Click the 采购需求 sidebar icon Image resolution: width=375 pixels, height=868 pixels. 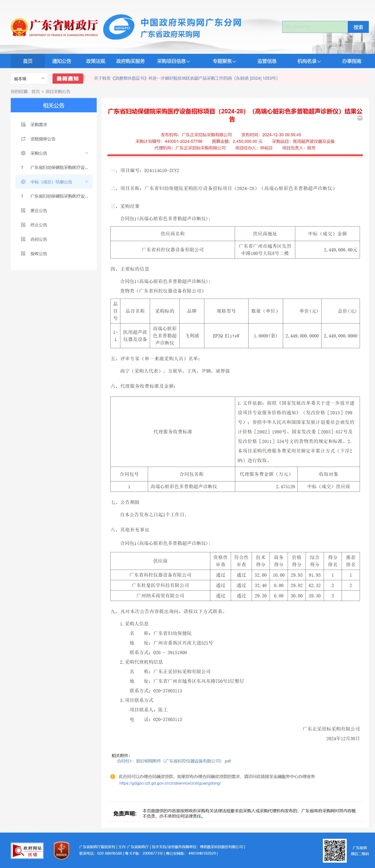[x=23, y=125]
